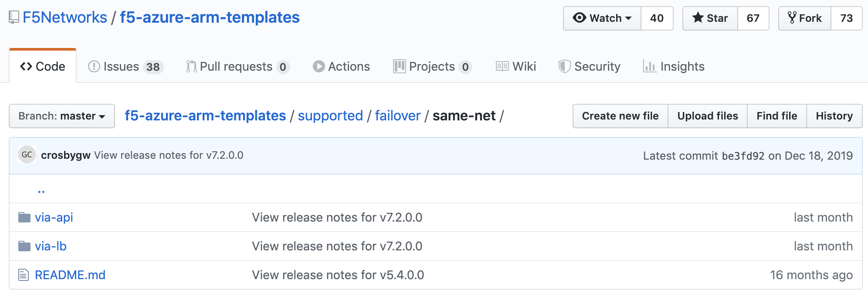Screen dimensions: 868x294
Task: Click the repository book icon beside F5Networks
Action: (x=14, y=18)
